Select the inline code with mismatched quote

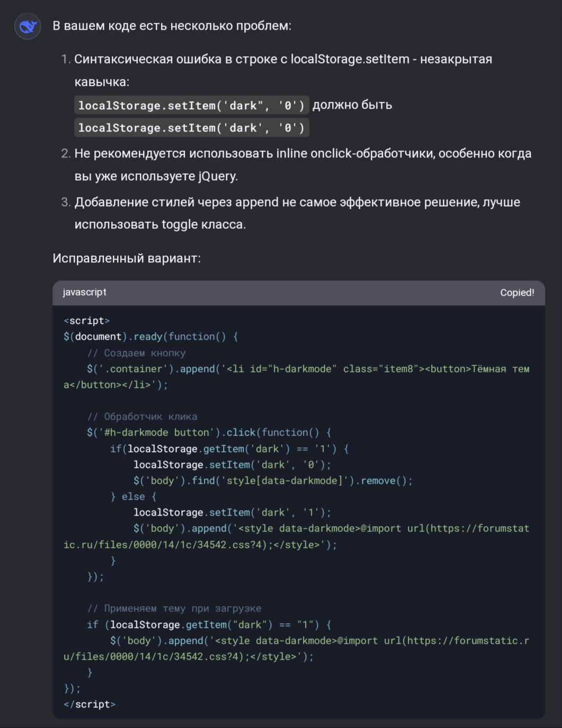tap(191, 105)
